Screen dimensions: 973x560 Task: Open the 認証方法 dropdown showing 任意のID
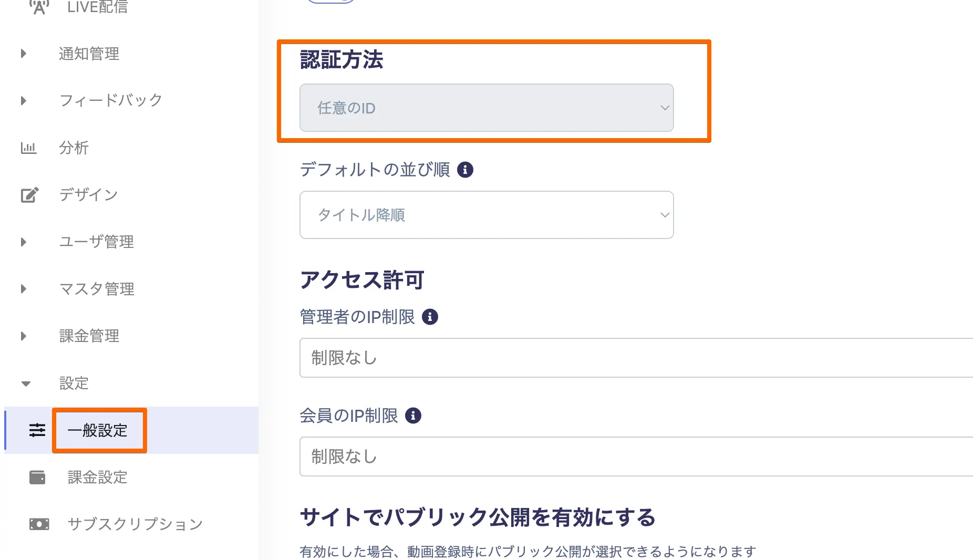point(486,108)
